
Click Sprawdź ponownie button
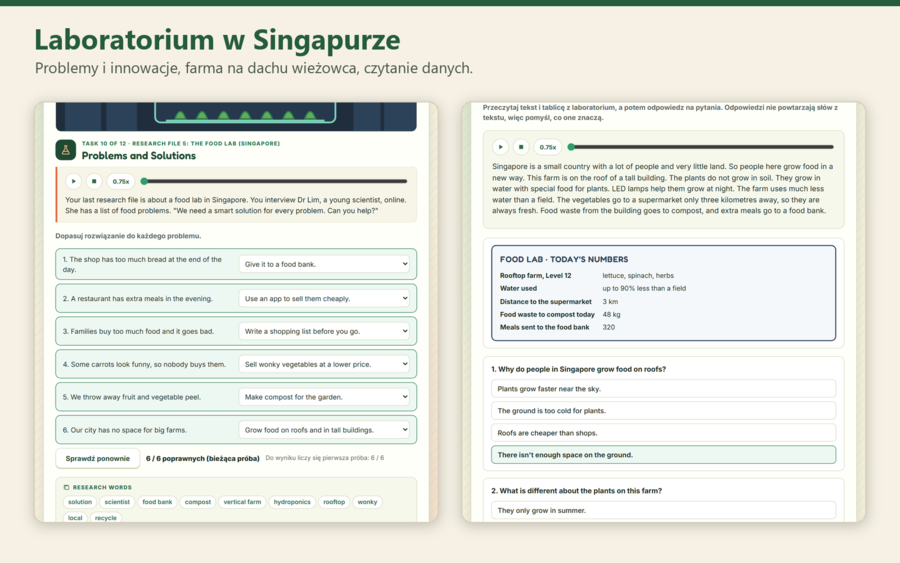(98, 459)
